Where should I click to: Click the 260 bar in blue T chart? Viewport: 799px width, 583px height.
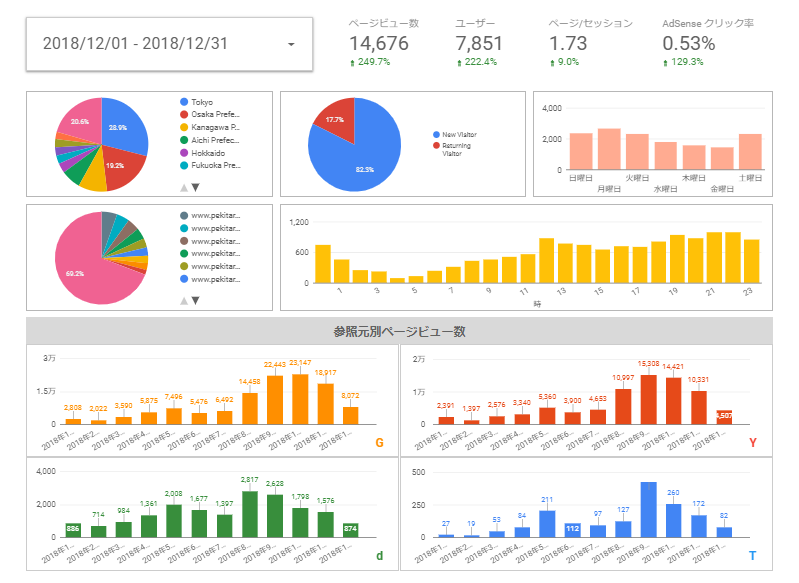[x=673, y=520]
